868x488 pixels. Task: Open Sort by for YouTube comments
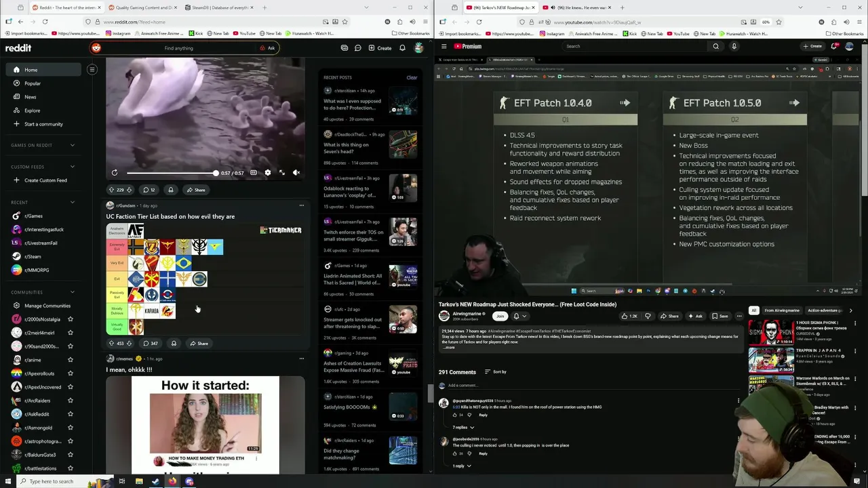(x=496, y=372)
